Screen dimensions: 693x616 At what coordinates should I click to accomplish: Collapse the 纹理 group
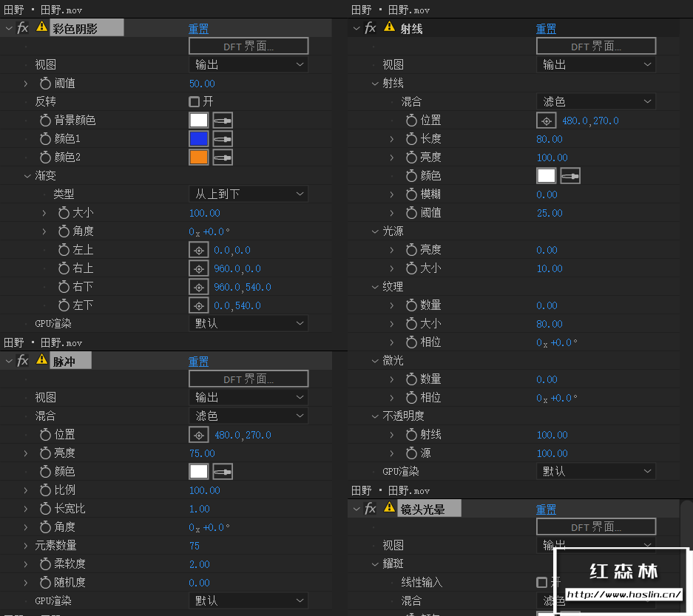(375, 287)
